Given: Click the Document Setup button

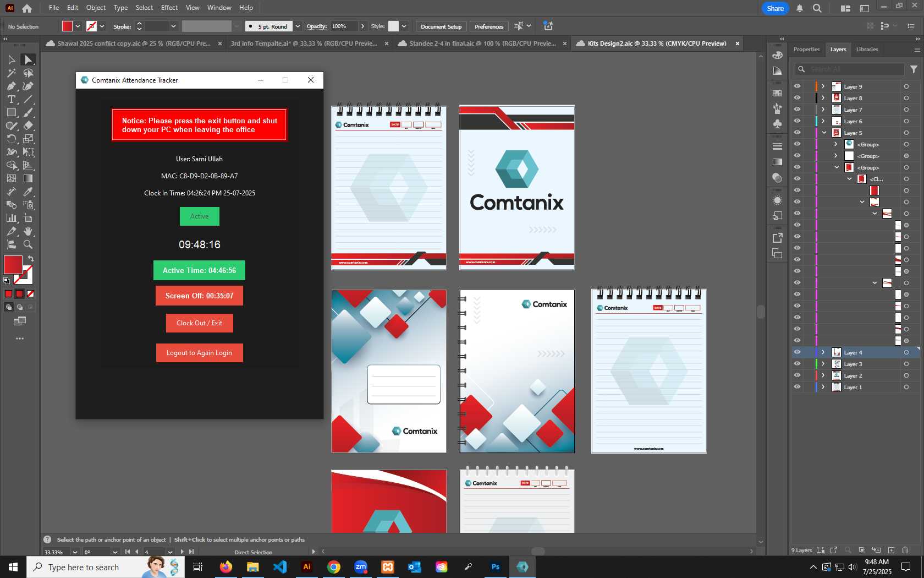Looking at the screenshot, I should pos(441,26).
